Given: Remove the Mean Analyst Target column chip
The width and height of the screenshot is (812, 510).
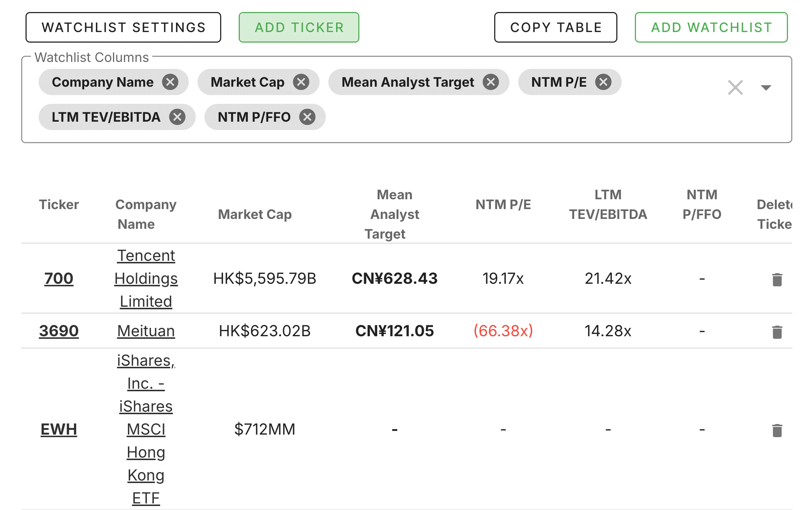Looking at the screenshot, I should click(x=491, y=82).
